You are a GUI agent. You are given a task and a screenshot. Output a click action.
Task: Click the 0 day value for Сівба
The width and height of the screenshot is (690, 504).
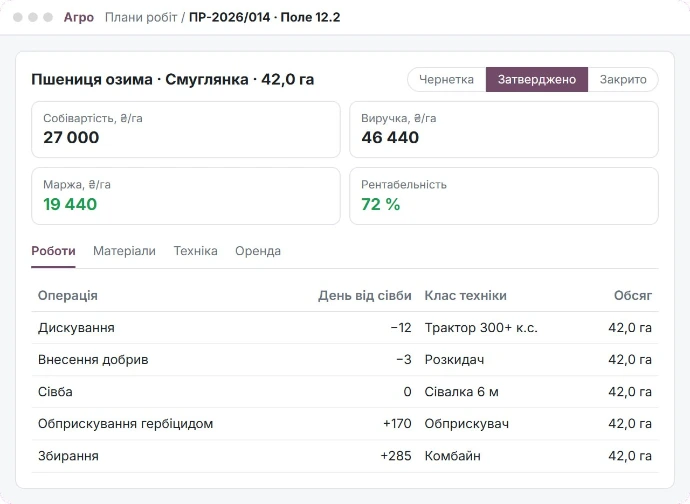(x=407, y=392)
